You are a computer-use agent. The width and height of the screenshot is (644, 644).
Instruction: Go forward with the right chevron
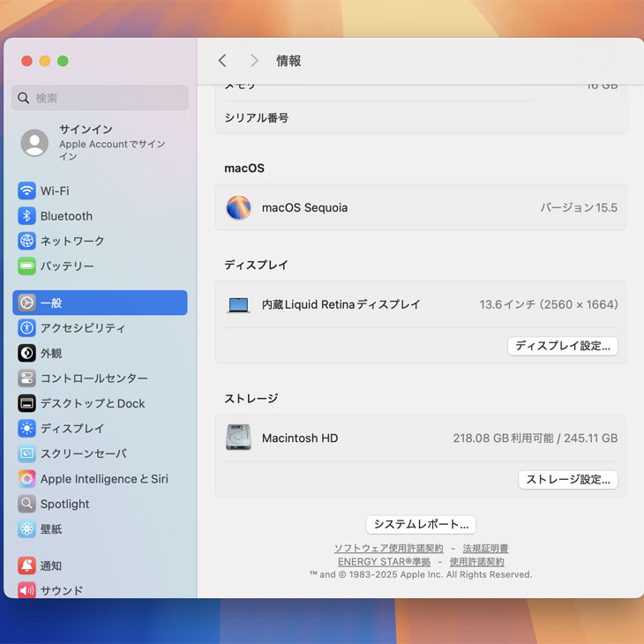coord(254,60)
